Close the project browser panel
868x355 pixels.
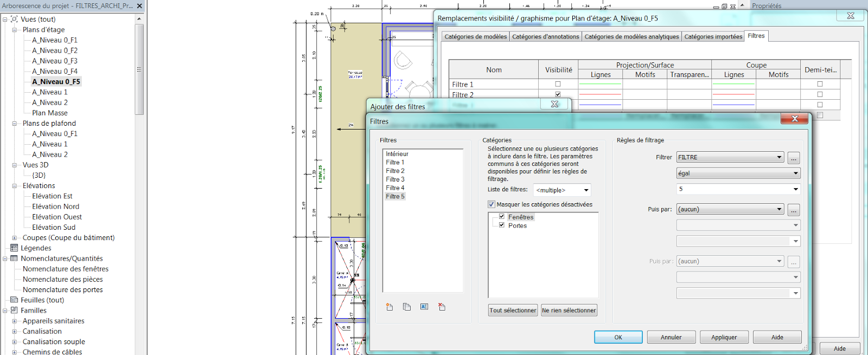coord(139,5)
